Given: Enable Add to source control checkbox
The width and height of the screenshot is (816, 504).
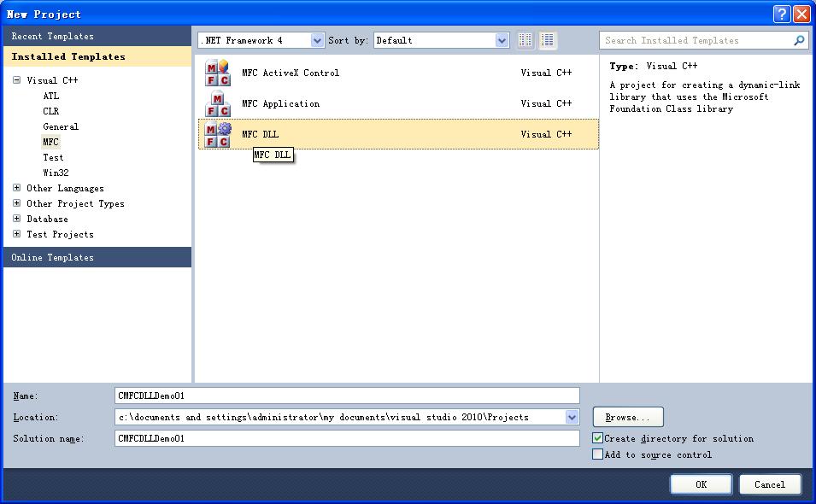Looking at the screenshot, I should point(597,454).
